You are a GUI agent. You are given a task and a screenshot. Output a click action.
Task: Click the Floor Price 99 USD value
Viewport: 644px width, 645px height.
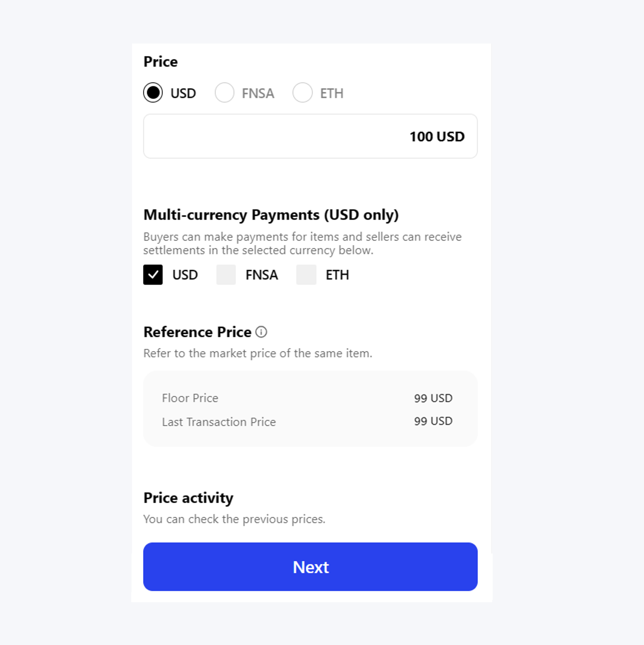(x=433, y=398)
